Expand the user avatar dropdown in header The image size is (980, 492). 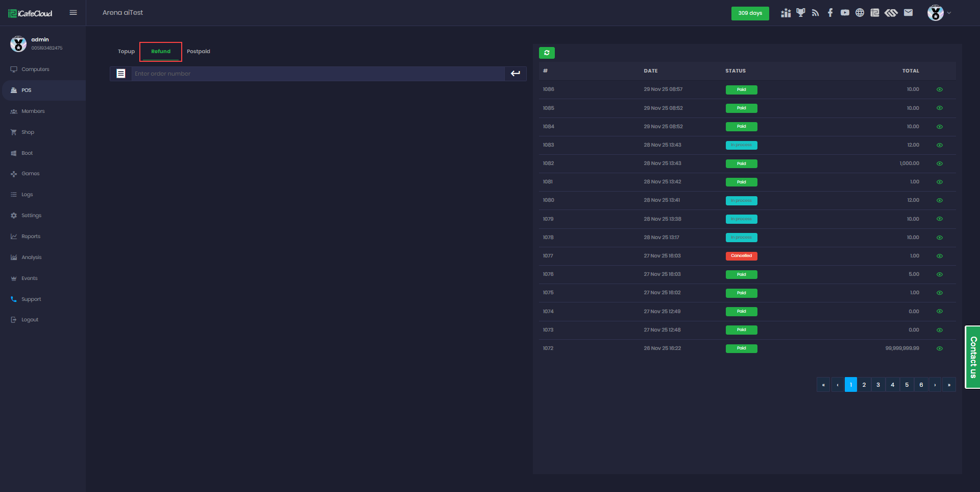tap(939, 13)
